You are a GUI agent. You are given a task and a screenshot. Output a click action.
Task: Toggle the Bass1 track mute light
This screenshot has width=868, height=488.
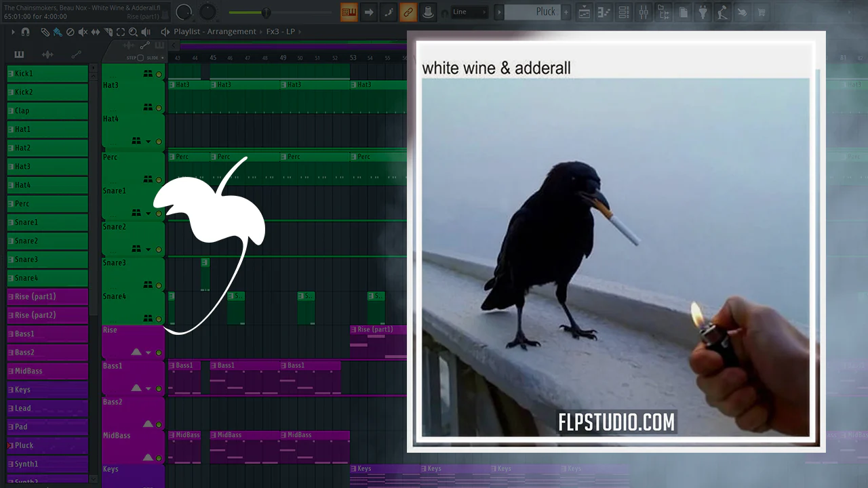pos(159,389)
